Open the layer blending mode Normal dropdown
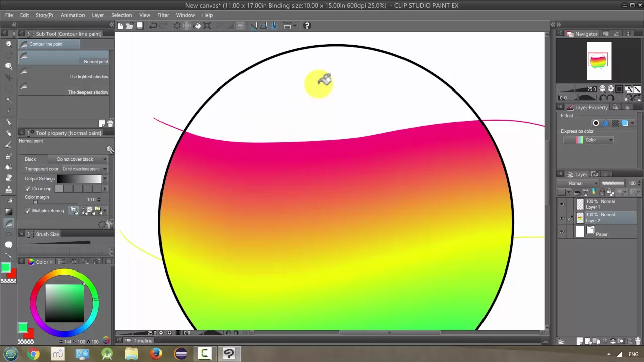The width and height of the screenshot is (644, 362). [578, 183]
